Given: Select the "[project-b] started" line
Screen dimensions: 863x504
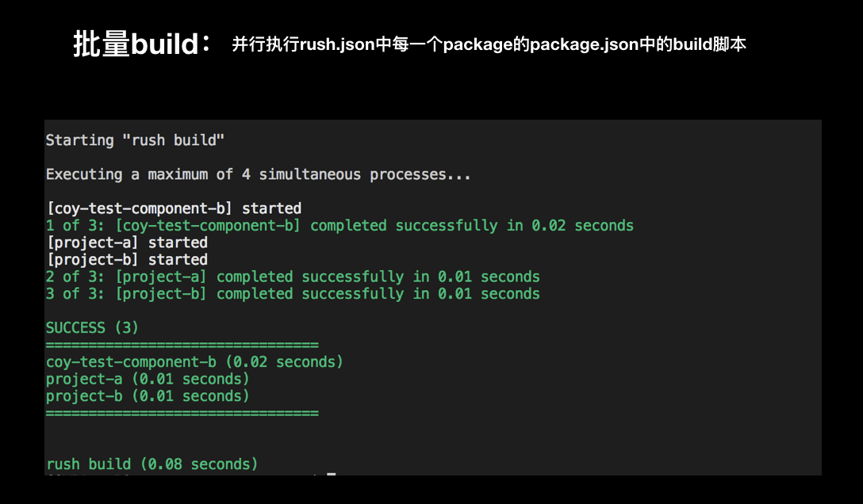Looking at the screenshot, I should [127, 260].
